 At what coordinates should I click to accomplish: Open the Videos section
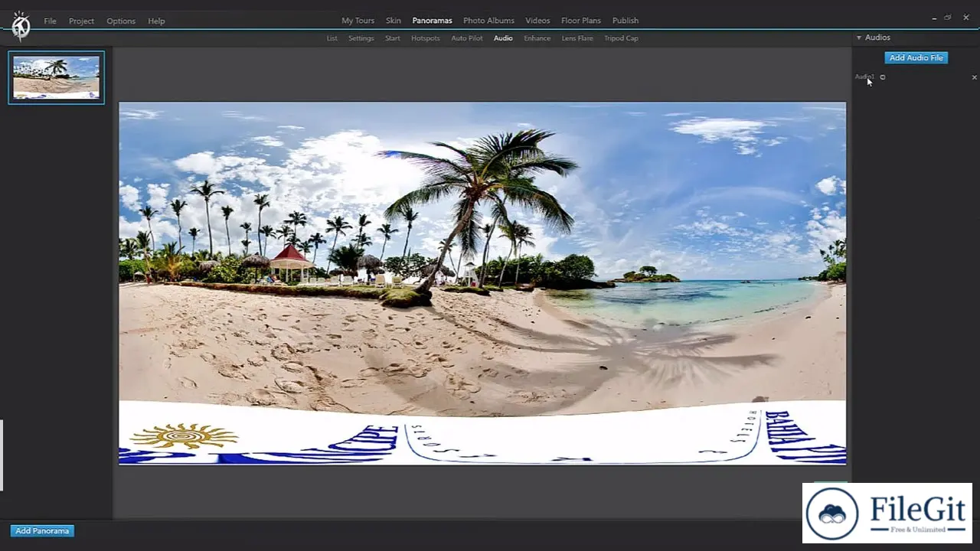[x=537, y=21]
